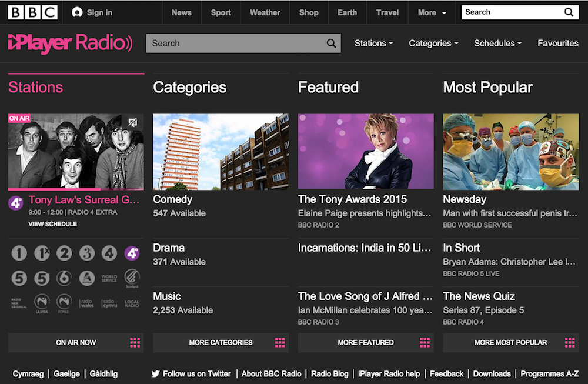Open the Radio 6 Music station icon

click(x=64, y=278)
